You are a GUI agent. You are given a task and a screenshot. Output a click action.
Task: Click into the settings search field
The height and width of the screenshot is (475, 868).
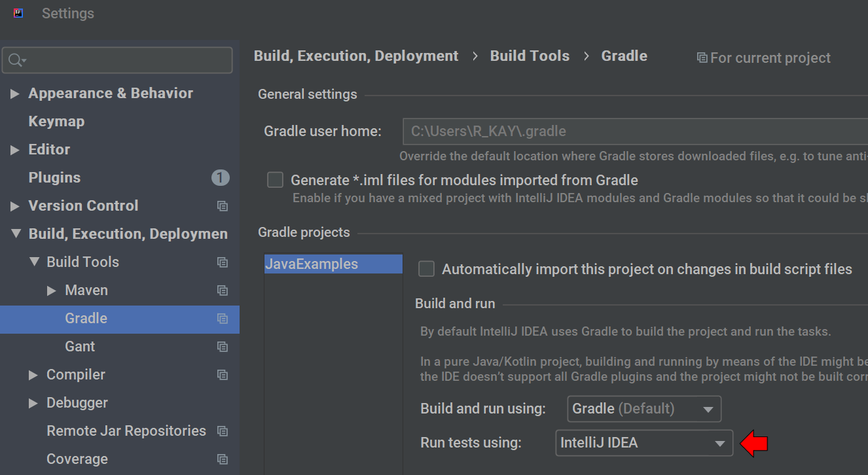(x=118, y=60)
